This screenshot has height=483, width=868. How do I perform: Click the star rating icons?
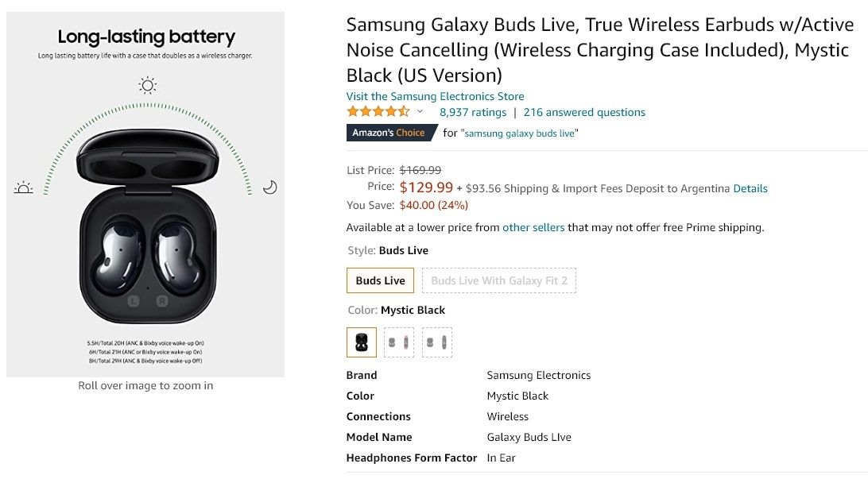click(x=378, y=112)
